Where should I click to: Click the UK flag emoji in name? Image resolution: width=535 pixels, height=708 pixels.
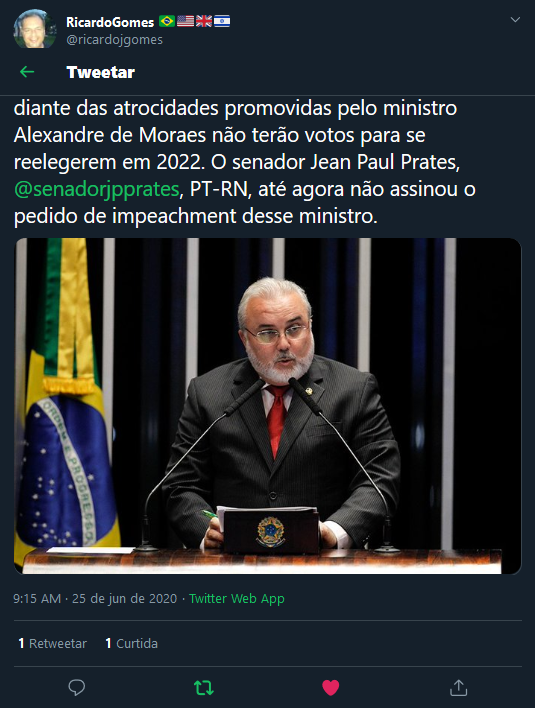[x=204, y=21]
